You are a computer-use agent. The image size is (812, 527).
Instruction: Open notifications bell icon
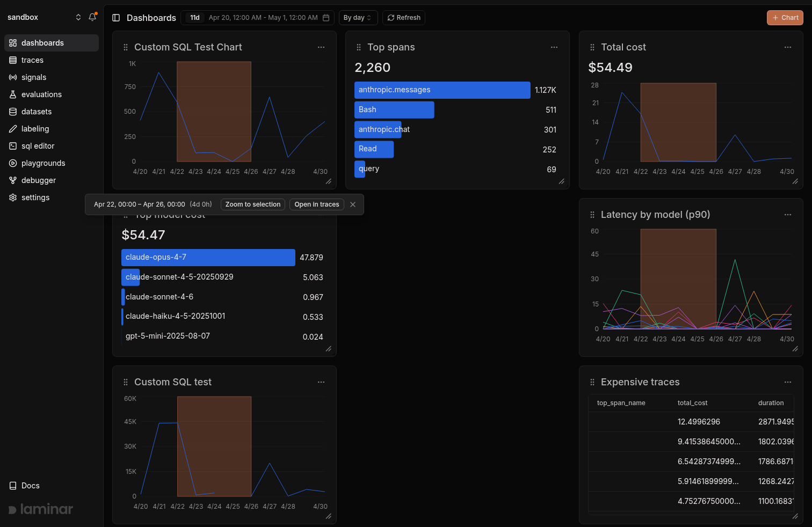(x=92, y=17)
